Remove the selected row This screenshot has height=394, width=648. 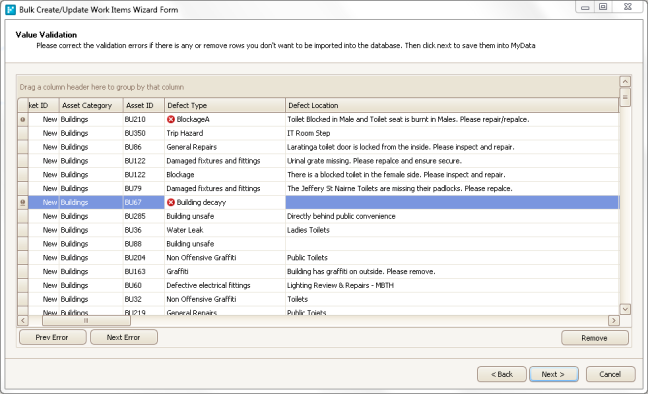click(x=595, y=338)
